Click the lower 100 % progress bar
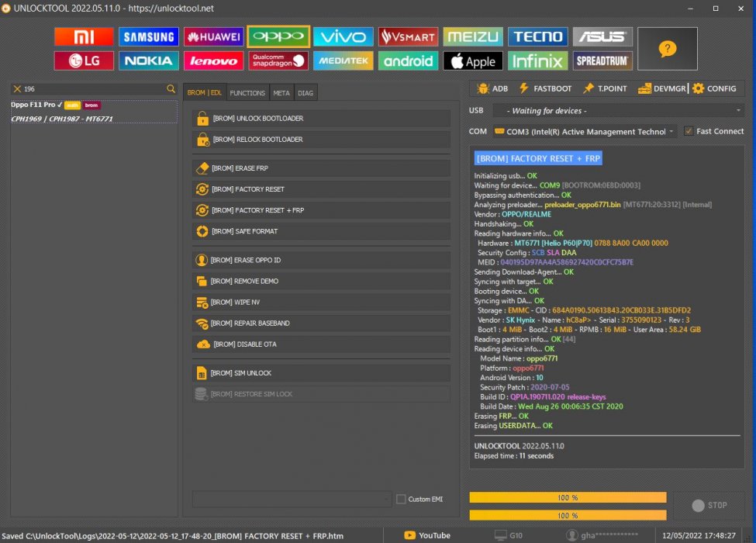This screenshot has height=543, width=756. [568, 516]
